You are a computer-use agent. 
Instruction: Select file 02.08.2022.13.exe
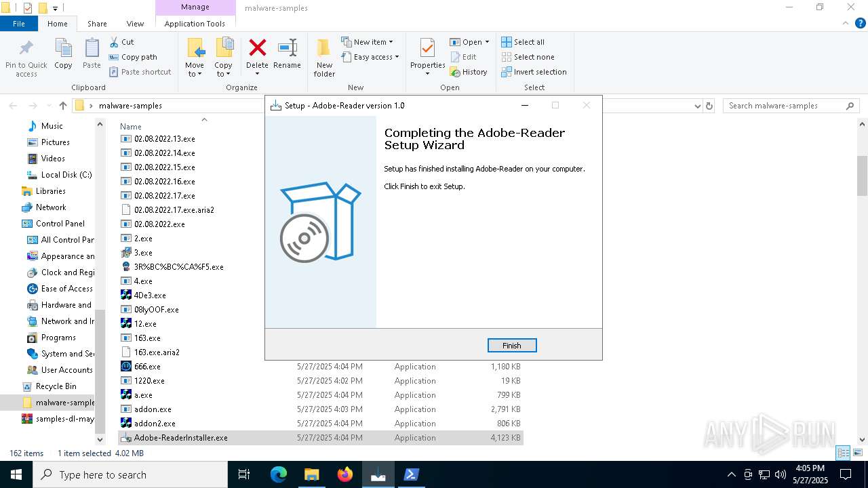(x=164, y=139)
